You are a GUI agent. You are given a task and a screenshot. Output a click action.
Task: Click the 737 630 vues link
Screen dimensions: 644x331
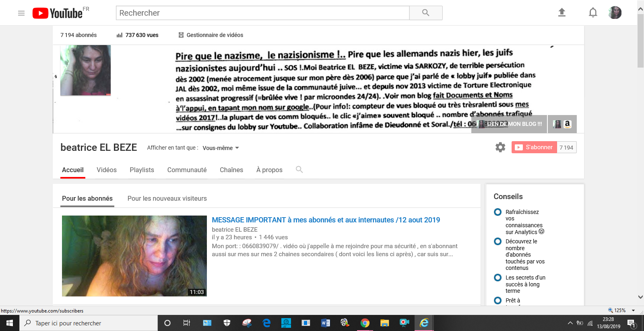[x=142, y=35]
